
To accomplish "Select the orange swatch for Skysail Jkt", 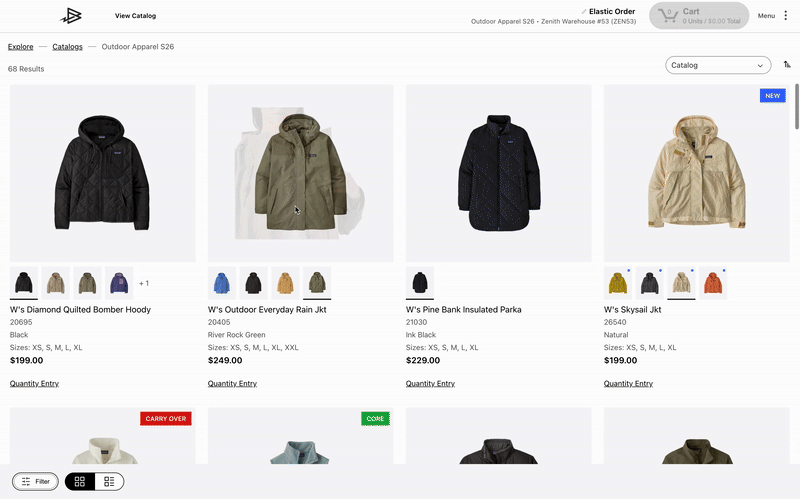I will [x=712, y=283].
